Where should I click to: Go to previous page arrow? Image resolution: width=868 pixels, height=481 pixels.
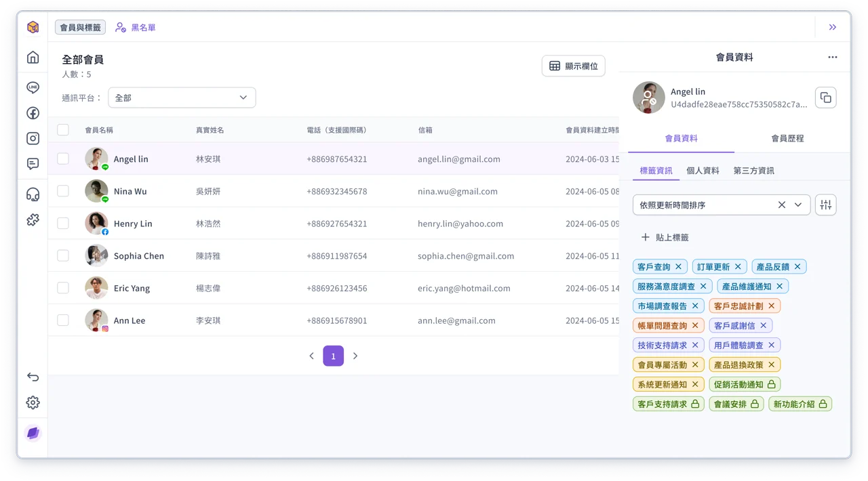[311, 356]
